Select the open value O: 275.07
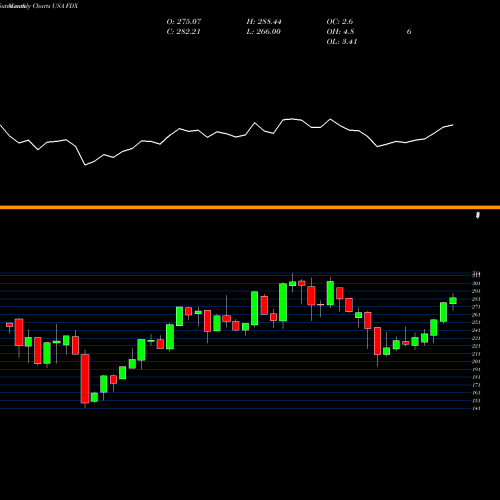The image size is (500, 500). tap(184, 22)
